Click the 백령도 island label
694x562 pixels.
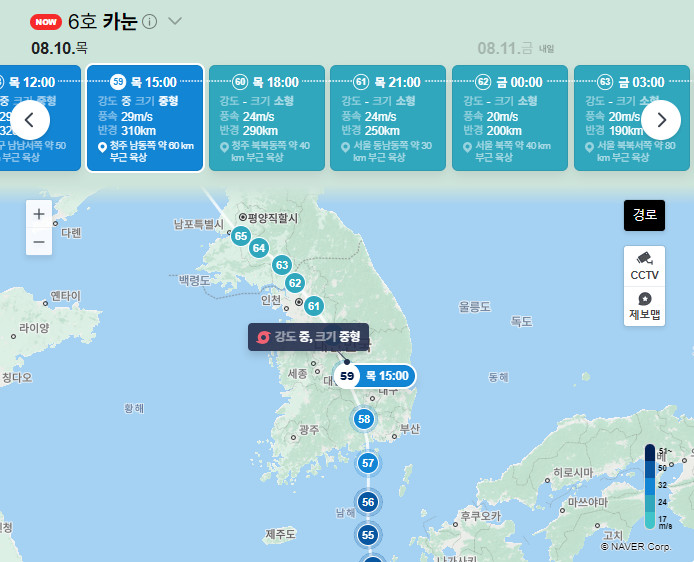[194, 280]
